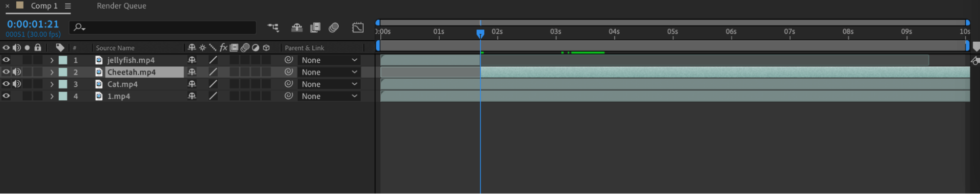Change the label color swatch of Cheetah.mp4
This screenshot has height=194, width=980.
(x=63, y=72)
